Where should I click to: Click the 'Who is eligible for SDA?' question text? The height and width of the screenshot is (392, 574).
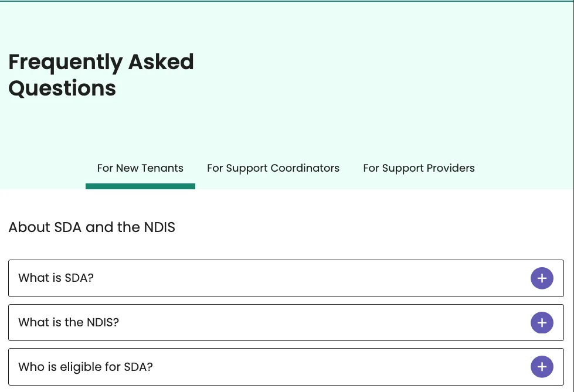click(86, 367)
